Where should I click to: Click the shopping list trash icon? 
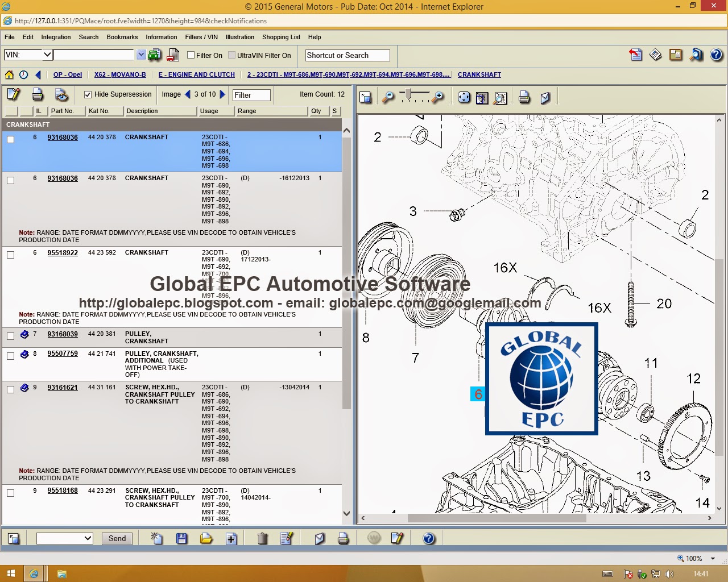[x=262, y=538]
